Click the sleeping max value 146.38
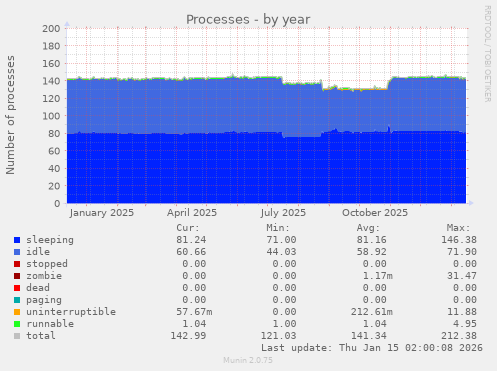Screen dimensions: 497x371 [x=459, y=240]
